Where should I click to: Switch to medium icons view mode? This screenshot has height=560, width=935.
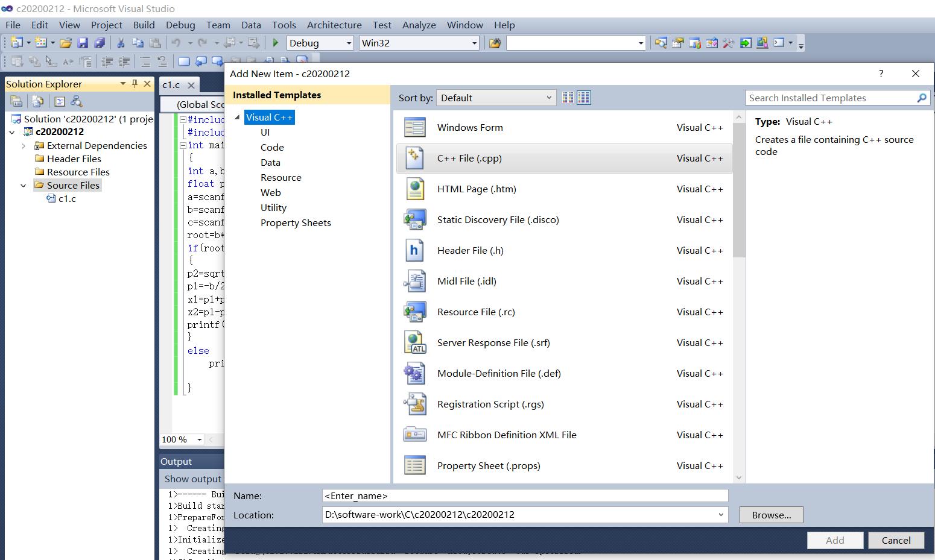point(583,97)
